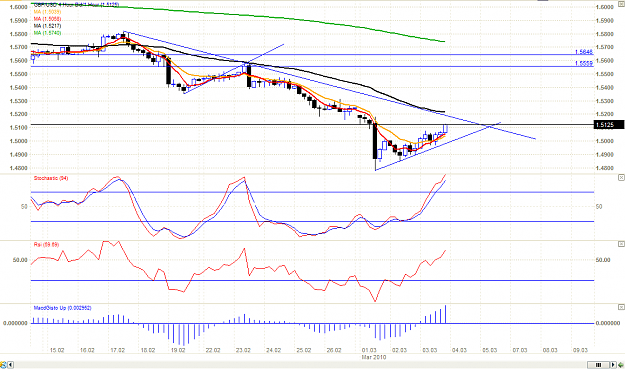The height and width of the screenshot is (369, 625).
Task: Grab the horizontal scrollbar thumb
Action: tap(599, 365)
